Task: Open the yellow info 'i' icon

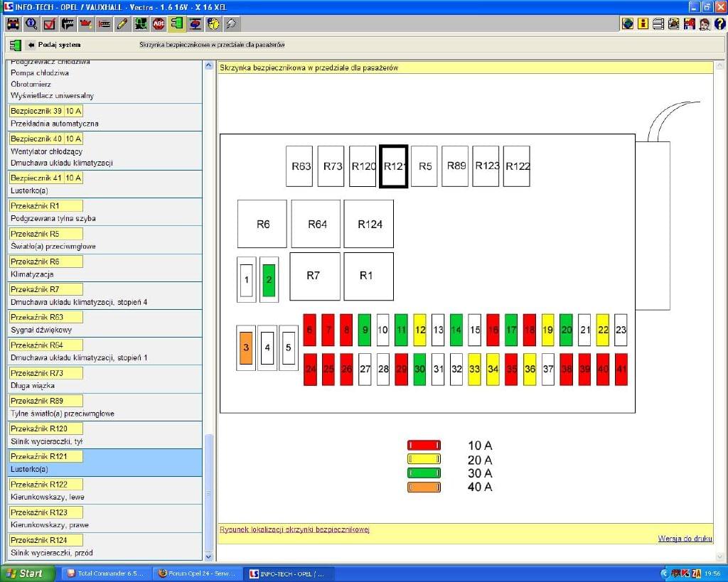Action: click(x=643, y=23)
